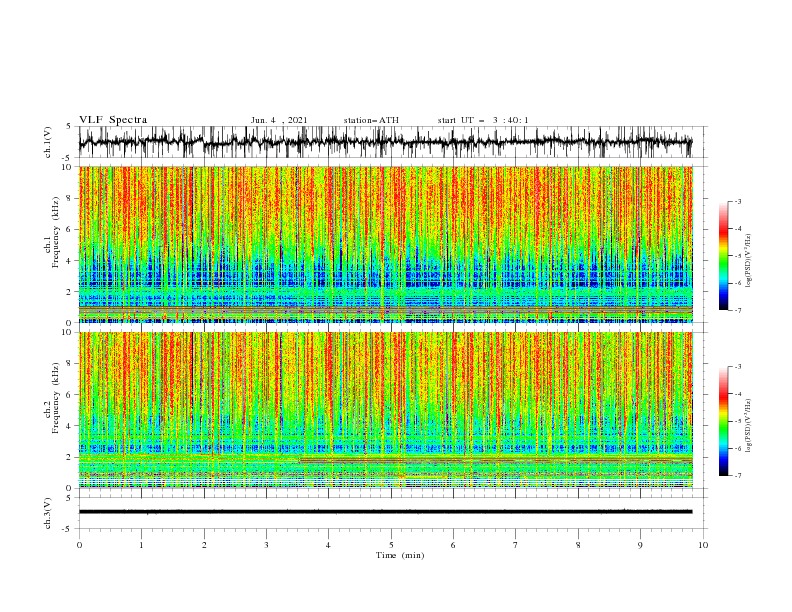Click the "VLF Spectra" title text
The image size is (792, 612).
click(x=113, y=120)
